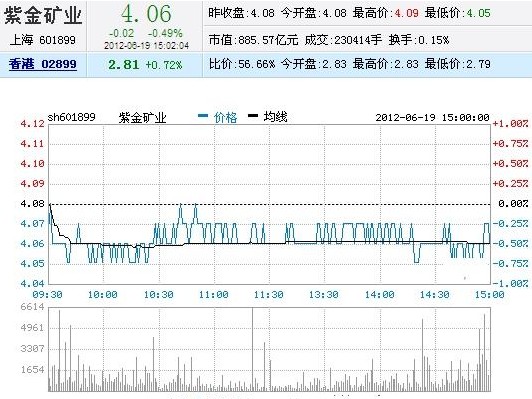This screenshot has width=532, height=399.
Task: Click the 最高价:4.09 value
Action: tap(386, 13)
